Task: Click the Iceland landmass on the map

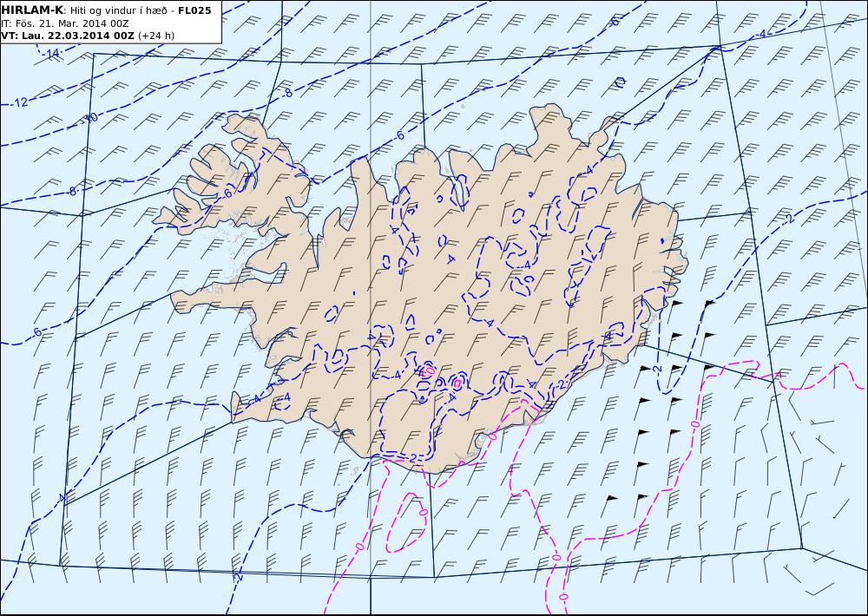Action: [421, 288]
